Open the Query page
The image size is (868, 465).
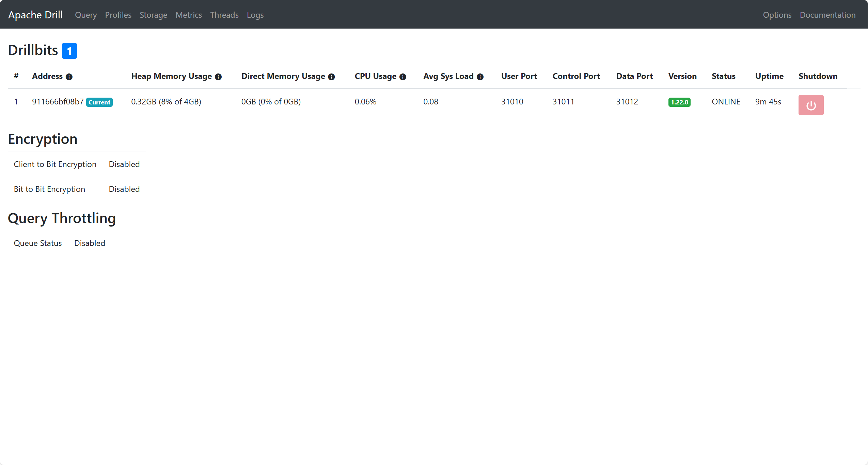[86, 15]
